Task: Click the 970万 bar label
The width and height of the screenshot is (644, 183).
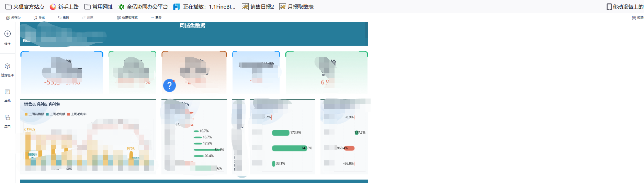Action: coord(131,148)
